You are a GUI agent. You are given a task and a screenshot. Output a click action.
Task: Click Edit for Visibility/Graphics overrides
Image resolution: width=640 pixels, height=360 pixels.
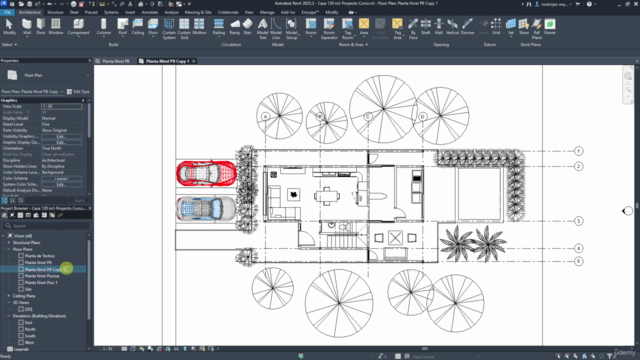pyautogui.click(x=61, y=136)
